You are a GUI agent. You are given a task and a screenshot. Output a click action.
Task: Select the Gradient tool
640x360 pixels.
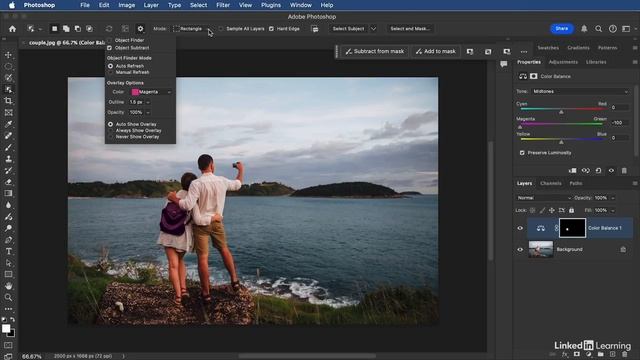8,193
